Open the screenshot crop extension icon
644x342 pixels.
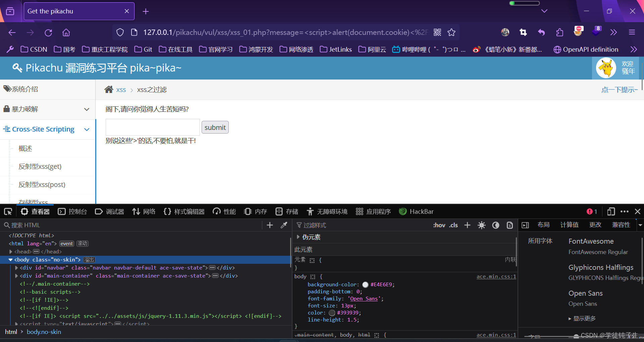523,32
